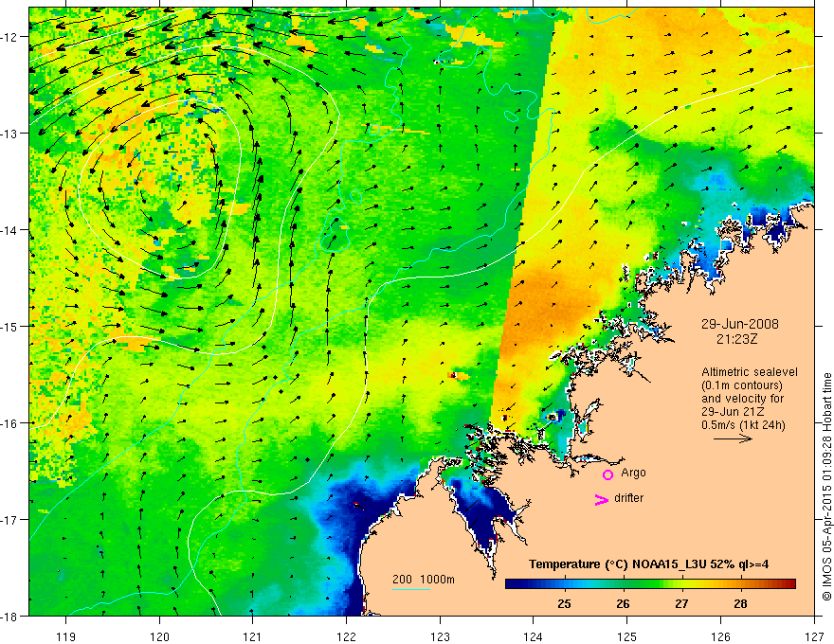Click latitude label -18 on left axis
This screenshot has width=834, height=644.
point(9,616)
